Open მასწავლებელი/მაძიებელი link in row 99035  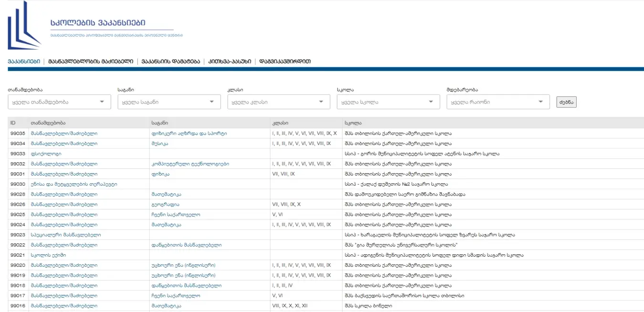64,134
